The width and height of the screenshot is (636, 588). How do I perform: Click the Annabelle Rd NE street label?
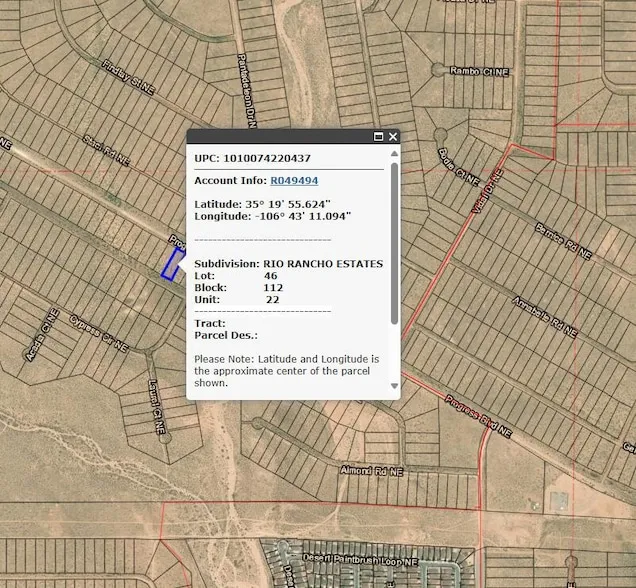tap(546, 315)
